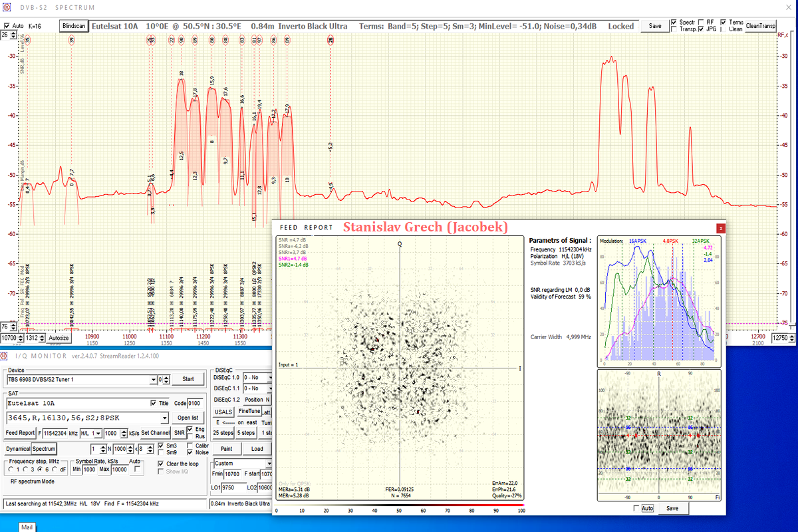Viewport: 798px width, 532px height.
Task: Open the transponder dropdown showing 3645,R,16130
Action: pos(165,418)
